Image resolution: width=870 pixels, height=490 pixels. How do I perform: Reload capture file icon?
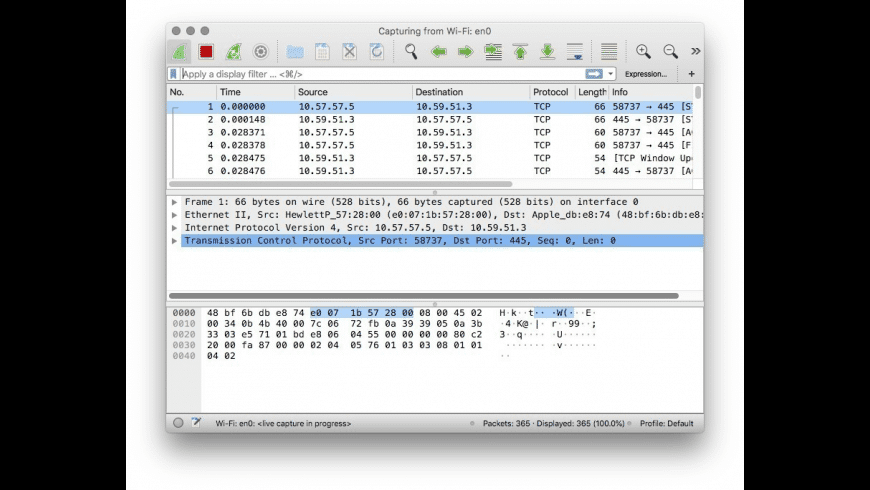click(x=376, y=52)
